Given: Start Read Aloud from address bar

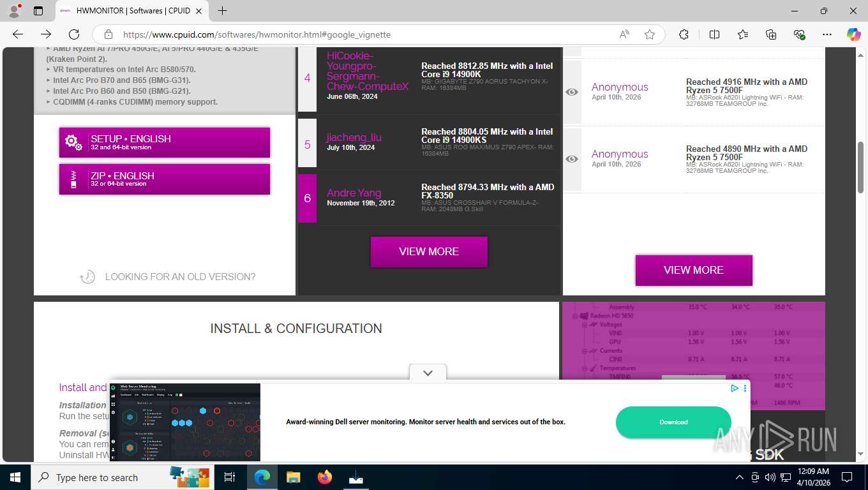Looking at the screenshot, I should (624, 34).
